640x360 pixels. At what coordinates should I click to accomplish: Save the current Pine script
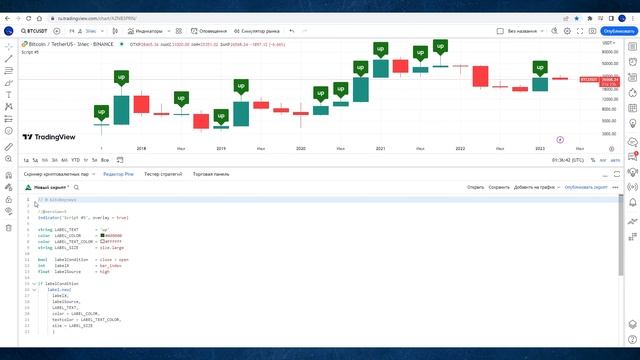coord(499,187)
